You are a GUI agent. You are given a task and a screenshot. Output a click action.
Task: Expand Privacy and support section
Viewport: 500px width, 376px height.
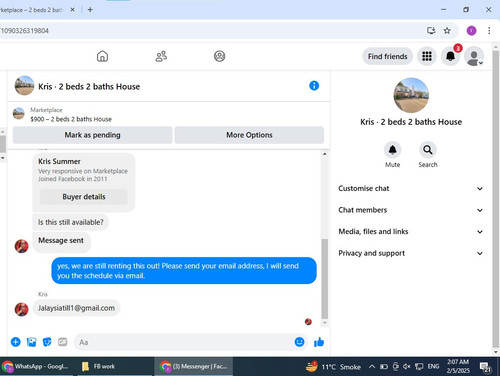coord(411,253)
